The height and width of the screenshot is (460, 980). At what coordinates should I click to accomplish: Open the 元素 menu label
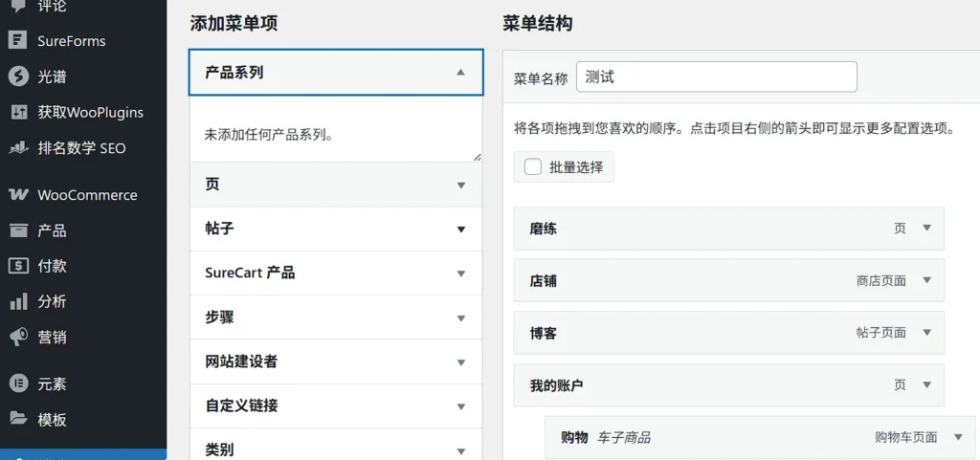[52, 383]
